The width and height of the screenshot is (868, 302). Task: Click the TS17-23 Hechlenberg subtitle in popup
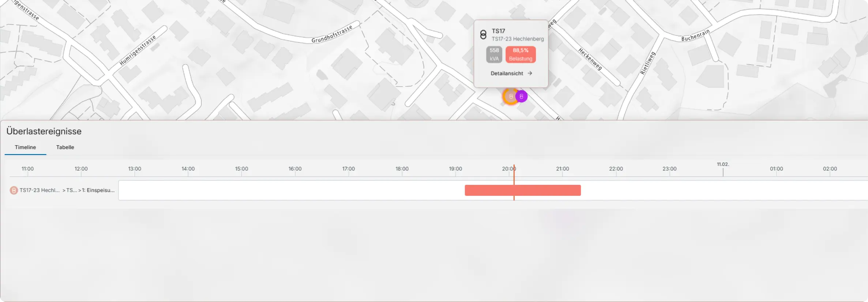coord(518,39)
